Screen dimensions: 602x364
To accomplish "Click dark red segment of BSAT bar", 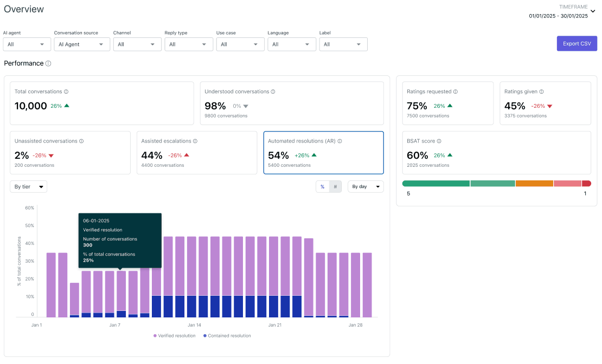I will (x=587, y=184).
